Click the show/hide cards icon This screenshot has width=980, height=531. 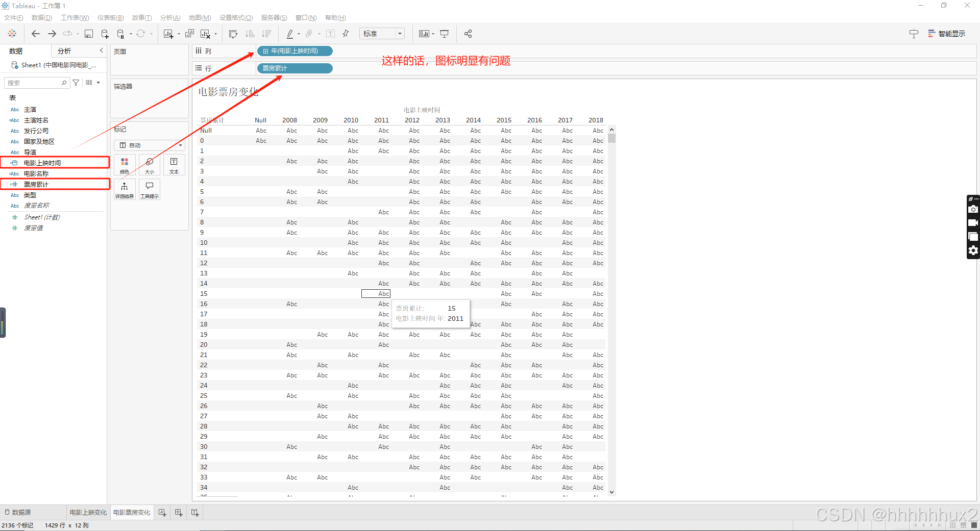pyautogui.click(x=424, y=34)
